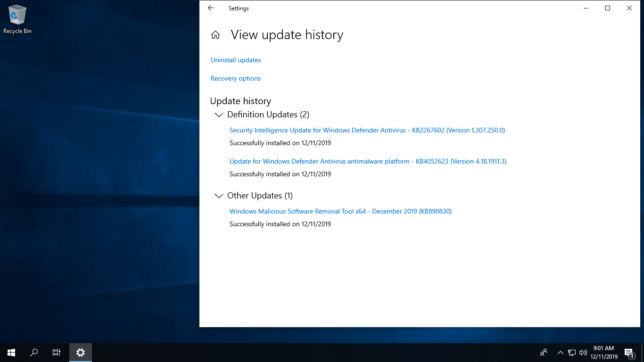Image resolution: width=644 pixels, height=362 pixels.
Task: Show taskbar clock and calendar
Action: coord(604,353)
